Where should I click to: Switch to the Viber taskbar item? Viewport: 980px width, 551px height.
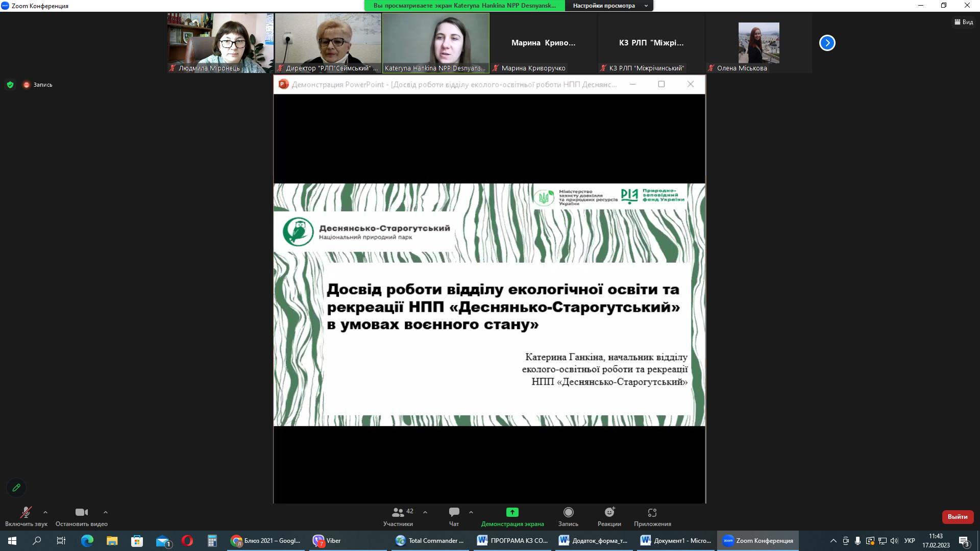[x=328, y=541]
